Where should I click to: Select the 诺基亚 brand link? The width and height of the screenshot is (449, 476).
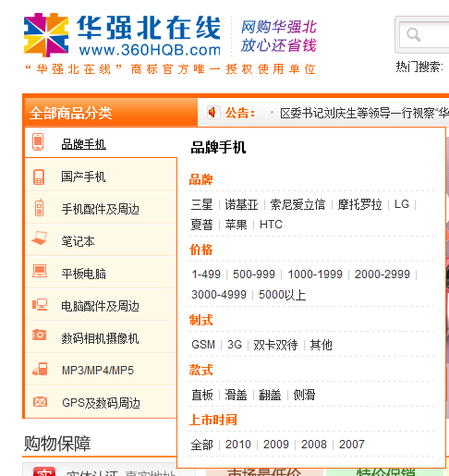(241, 204)
